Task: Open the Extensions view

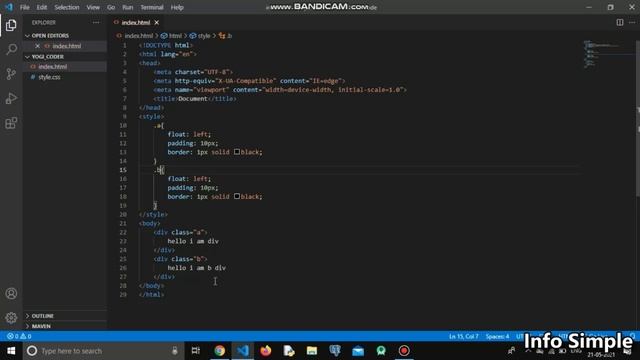Action: tap(11, 123)
